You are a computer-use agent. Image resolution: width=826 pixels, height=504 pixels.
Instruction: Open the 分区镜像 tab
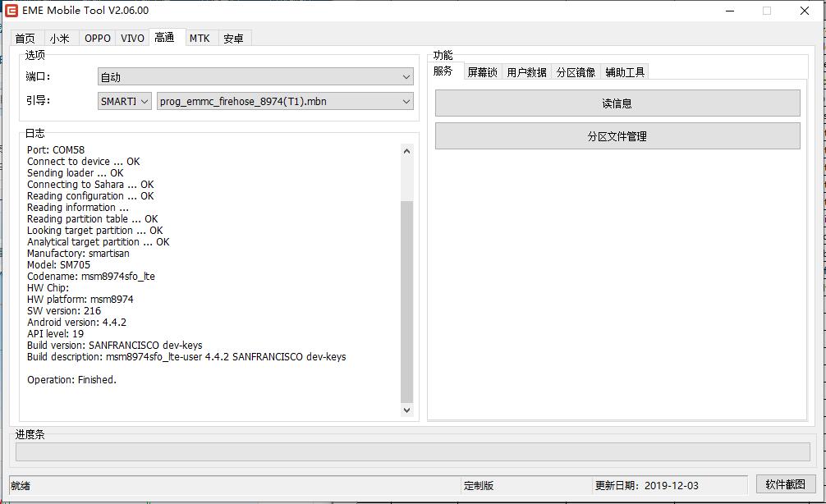[x=576, y=72]
